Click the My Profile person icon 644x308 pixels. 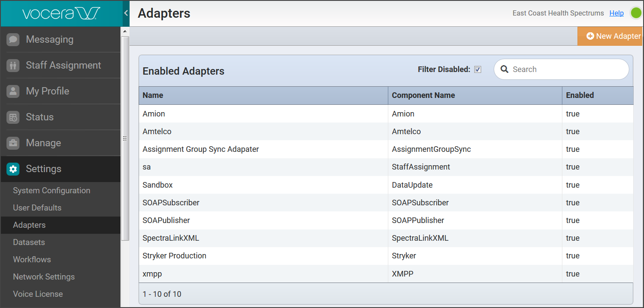[x=13, y=91]
